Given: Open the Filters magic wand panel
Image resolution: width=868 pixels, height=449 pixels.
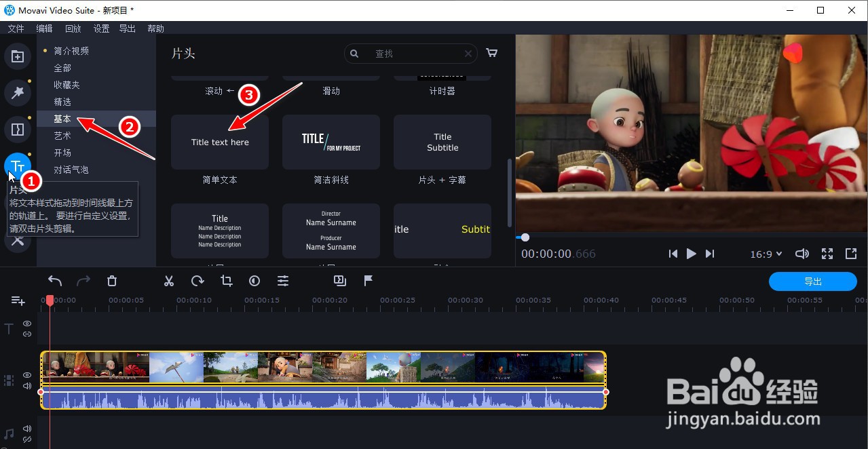Looking at the screenshot, I should 18,93.
